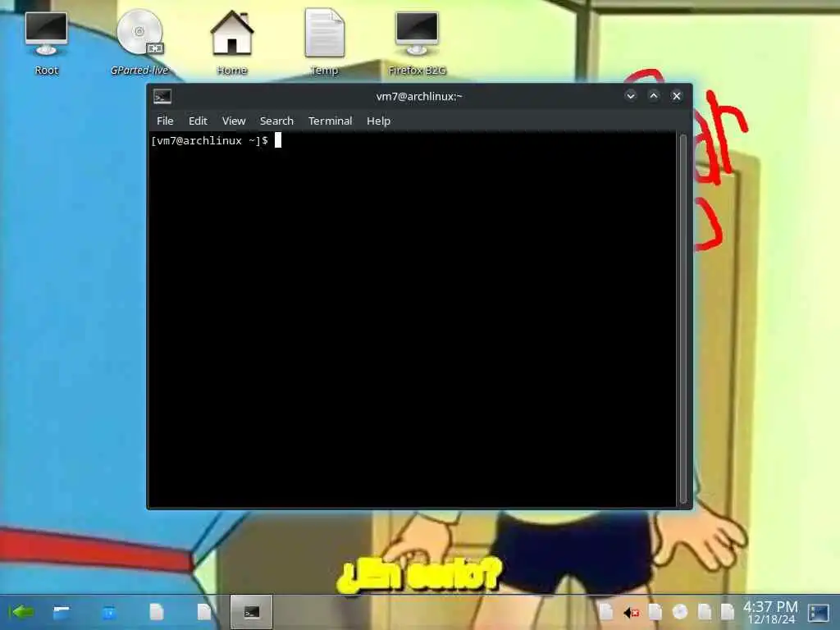Image resolution: width=840 pixels, height=630 pixels.
Task: Click the blue folder launcher in taskbar
Action: tap(109, 612)
